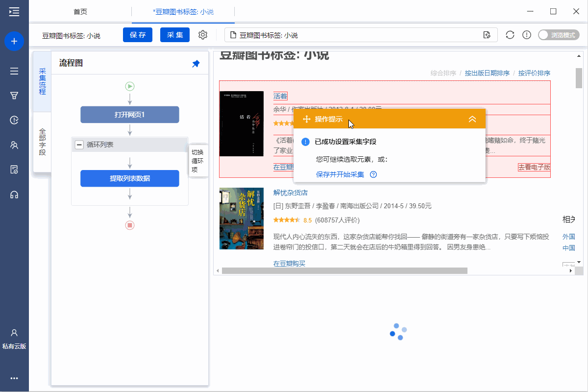Click the move handle icon on 操作提示
The image size is (588, 392).
(307, 119)
